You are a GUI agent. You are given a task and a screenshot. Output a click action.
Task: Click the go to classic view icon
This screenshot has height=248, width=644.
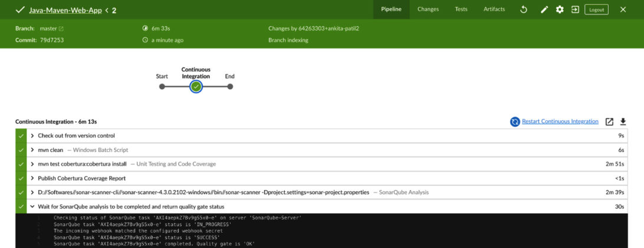[575, 9]
